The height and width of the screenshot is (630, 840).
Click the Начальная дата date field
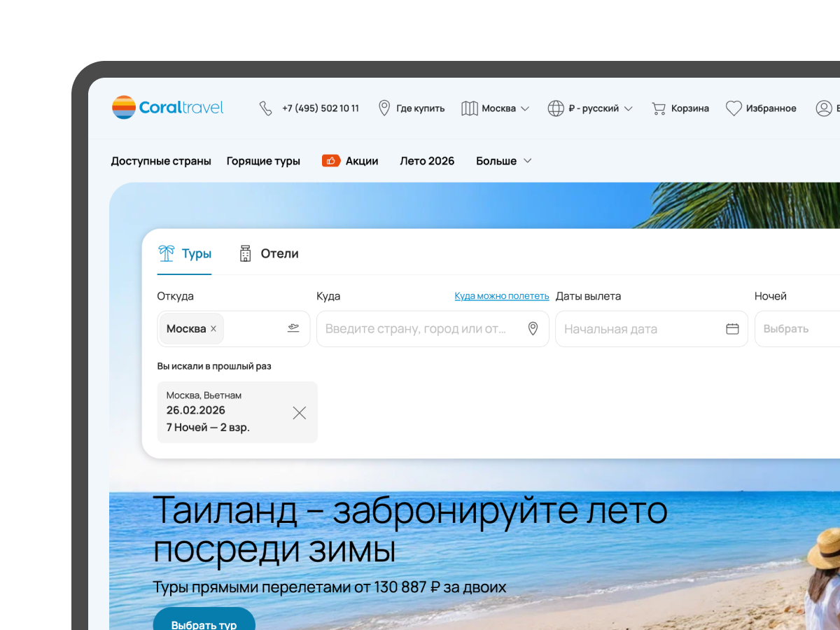(651, 329)
